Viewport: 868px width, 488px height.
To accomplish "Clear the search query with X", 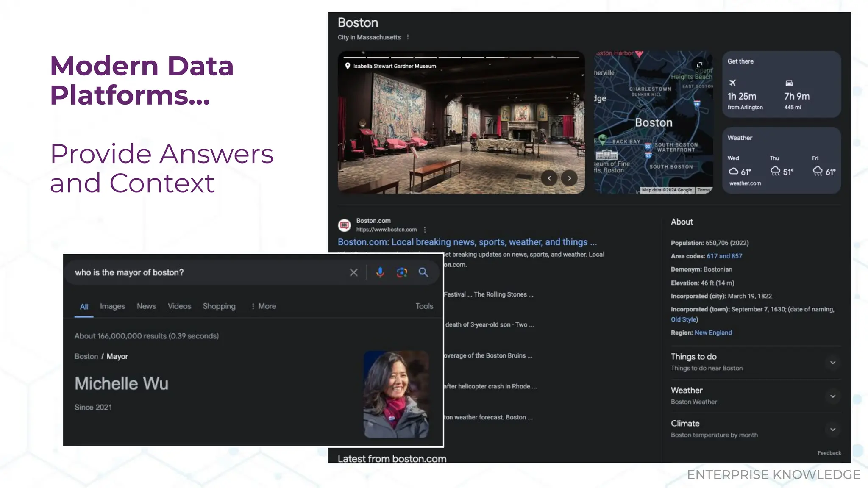I will tap(353, 272).
